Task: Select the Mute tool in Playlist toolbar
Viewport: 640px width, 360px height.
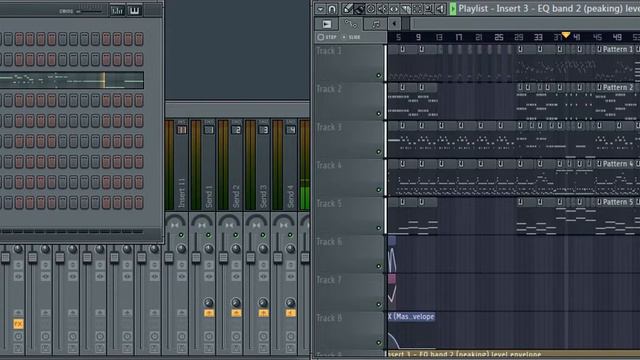Action: 382,9
